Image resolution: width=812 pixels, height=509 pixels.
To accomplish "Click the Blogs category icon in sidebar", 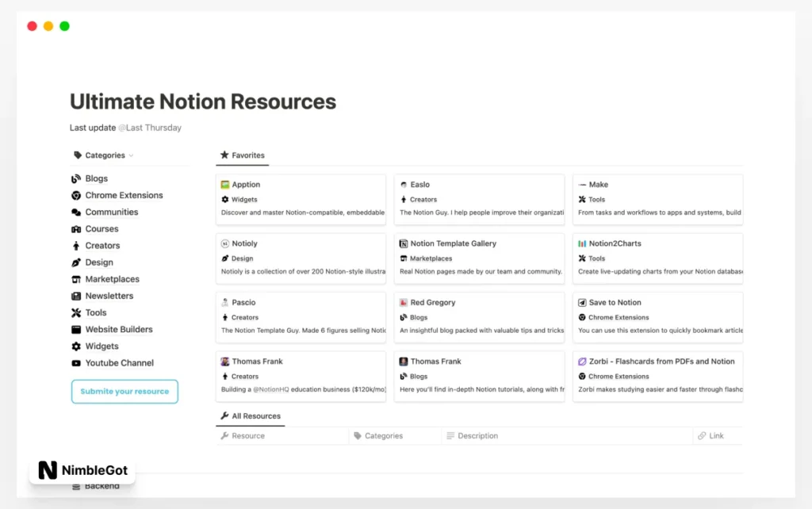I will tap(76, 178).
